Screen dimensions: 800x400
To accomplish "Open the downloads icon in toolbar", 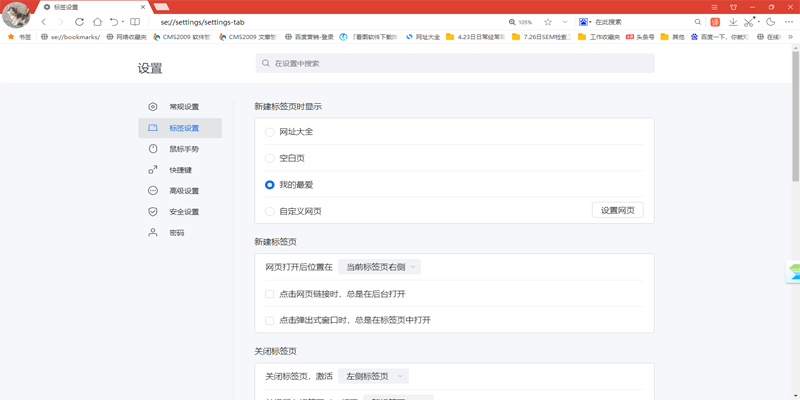I will [732, 21].
